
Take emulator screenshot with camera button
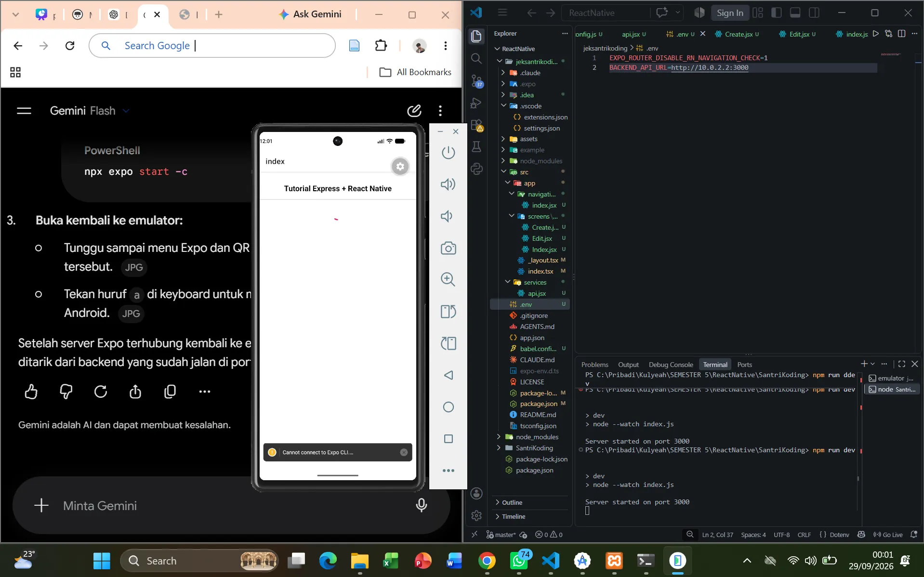pos(448,248)
